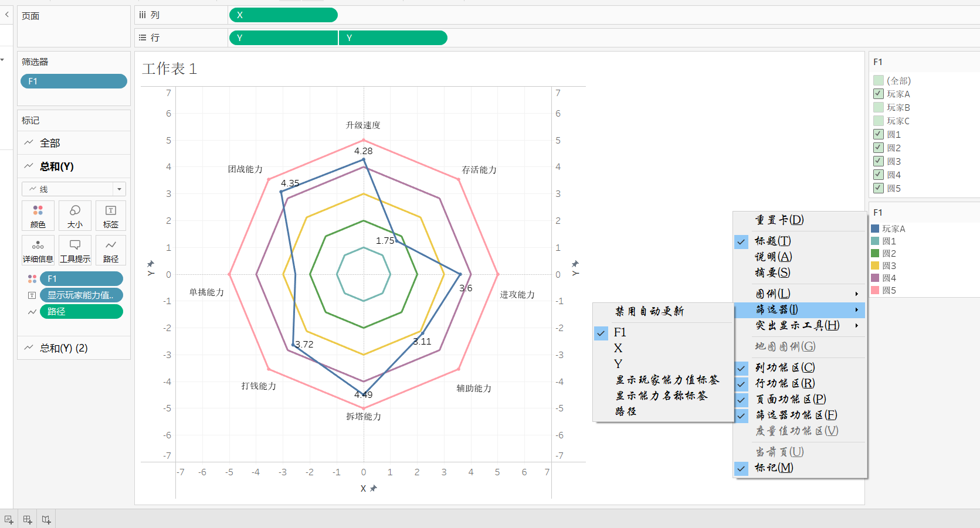The width and height of the screenshot is (980, 528).
Task: Toggle 列功能区(C) menu item
Action: point(800,367)
